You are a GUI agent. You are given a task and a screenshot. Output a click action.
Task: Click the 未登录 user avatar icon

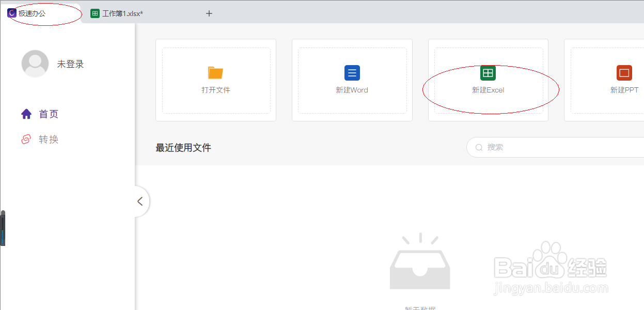[x=35, y=64]
